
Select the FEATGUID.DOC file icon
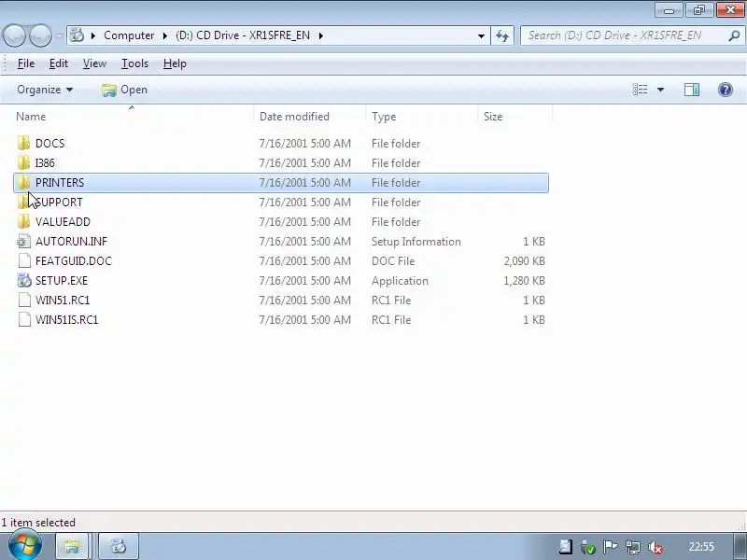tap(24, 261)
